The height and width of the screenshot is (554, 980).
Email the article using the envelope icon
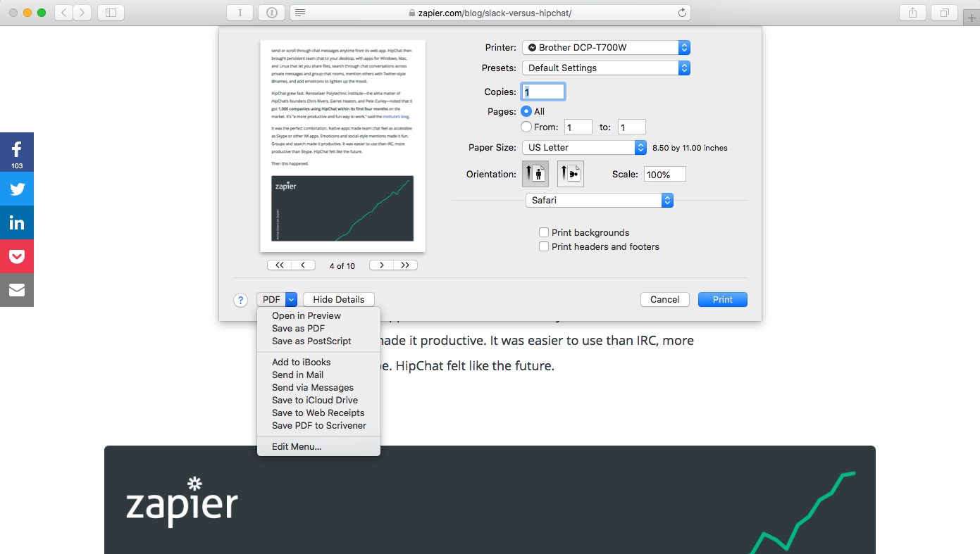(x=16, y=290)
